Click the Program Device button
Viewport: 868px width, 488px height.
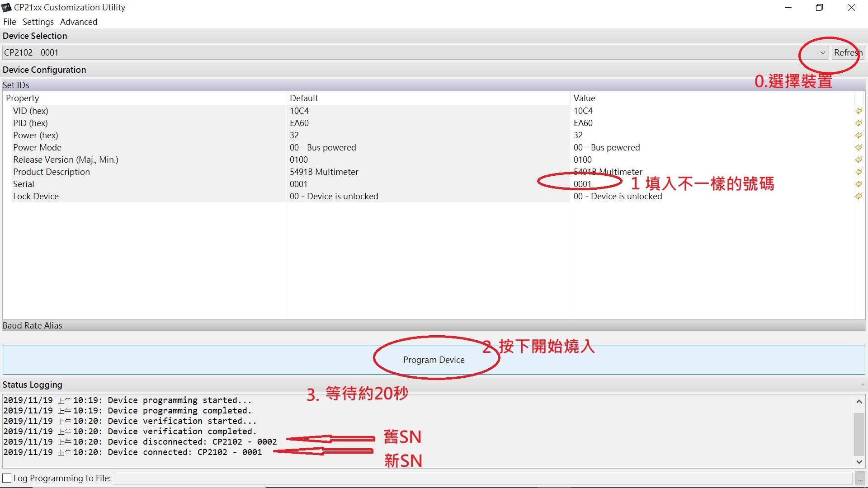[x=434, y=360]
